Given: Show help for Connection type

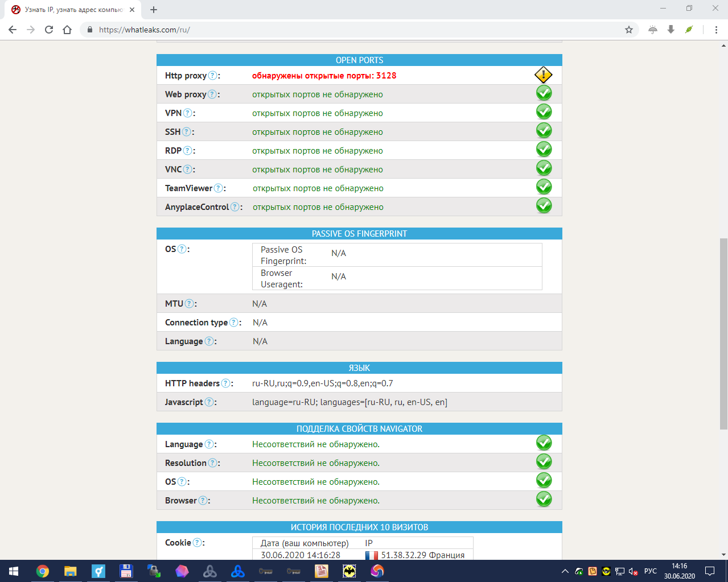Looking at the screenshot, I should [x=234, y=323].
